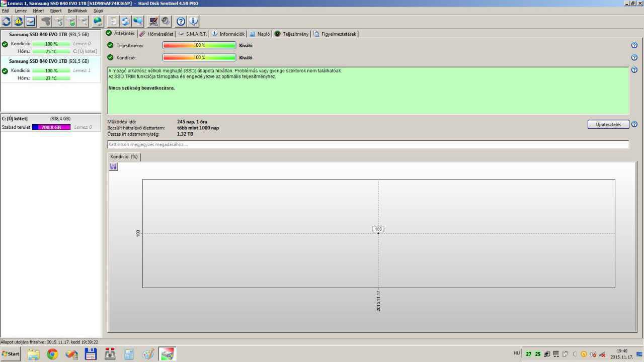
Task: Click help icon next to Teljesítmény row
Action: pos(634,45)
